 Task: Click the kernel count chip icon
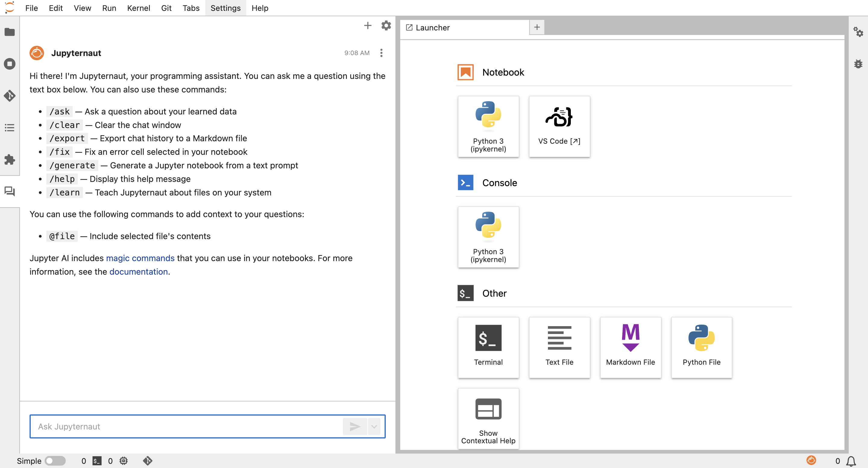(x=124, y=460)
